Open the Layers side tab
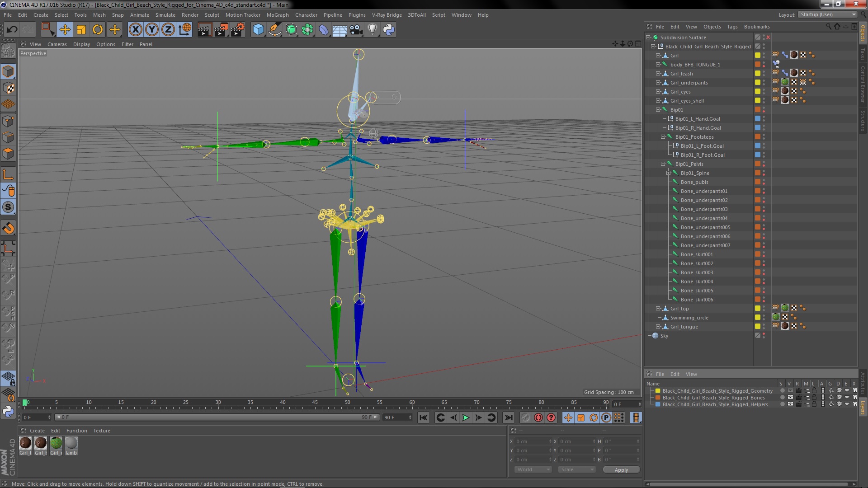The image size is (868, 488). tap(863, 408)
